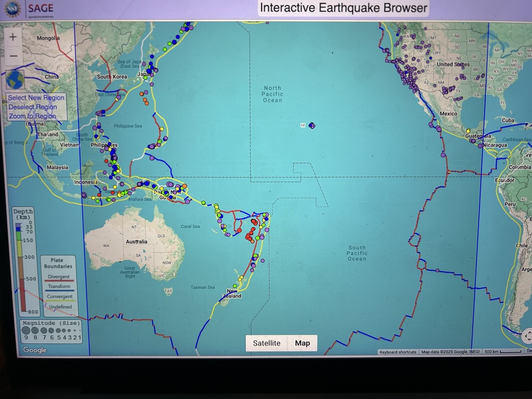Choose Select New Region

(x=36, y=98)
